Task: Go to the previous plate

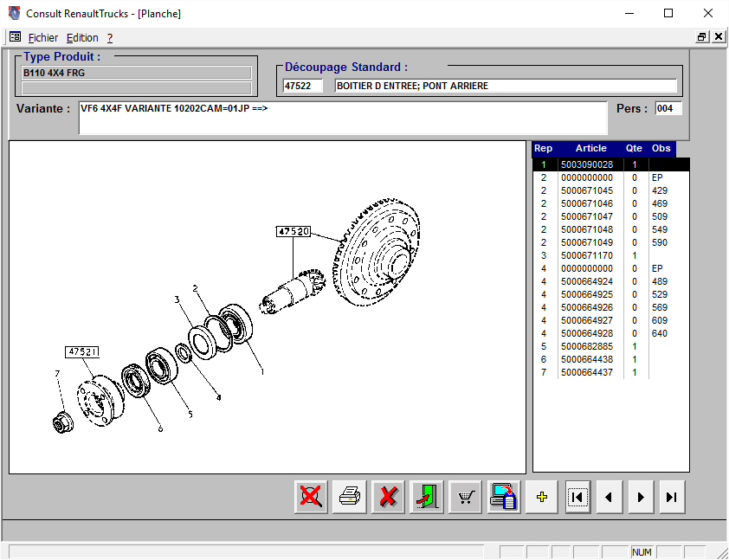Action: click(609, 498)
